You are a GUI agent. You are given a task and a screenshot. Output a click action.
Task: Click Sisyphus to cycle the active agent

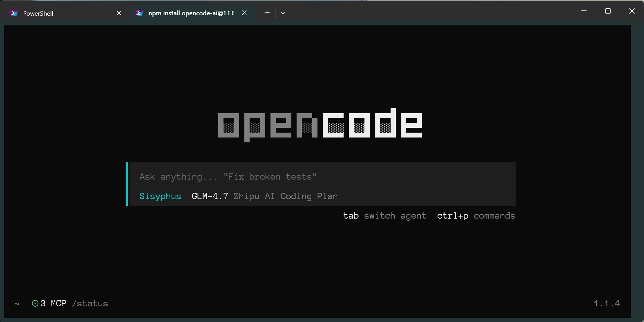(160, 196)
